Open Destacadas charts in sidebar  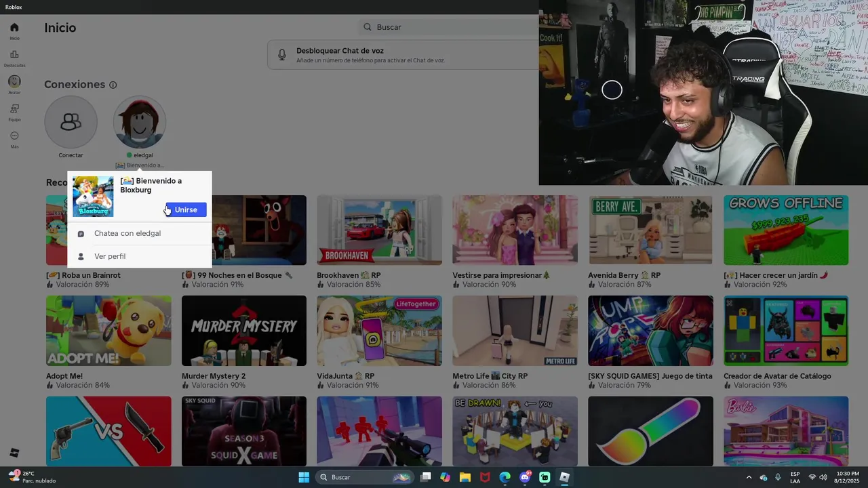[14, 58]
